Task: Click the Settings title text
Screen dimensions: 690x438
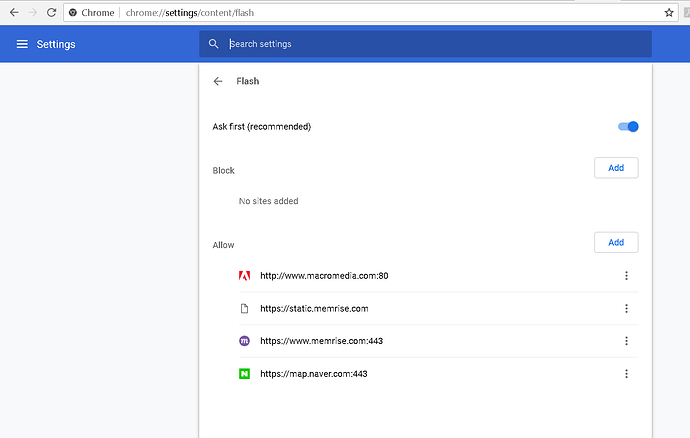Action: [56, 44]
